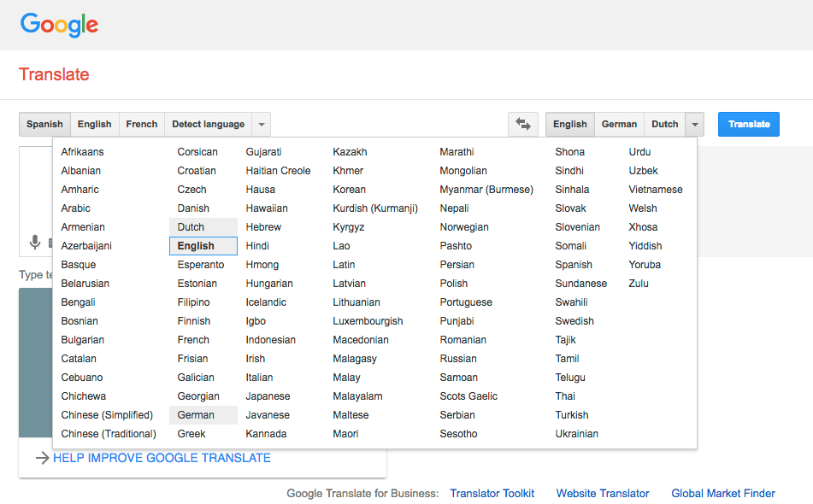The image size is (813, 504).
Task: Open the target language dropdown arrow
Action: point(694,124)
